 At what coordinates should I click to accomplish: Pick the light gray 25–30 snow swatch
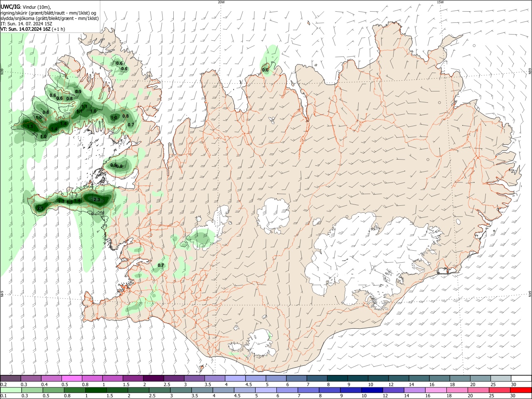[x=500, y=379]
